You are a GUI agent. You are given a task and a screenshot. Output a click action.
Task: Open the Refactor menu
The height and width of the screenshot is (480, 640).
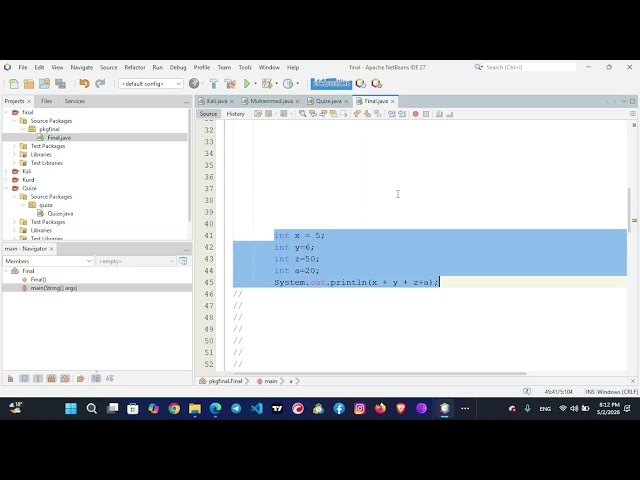coord(135,67)
